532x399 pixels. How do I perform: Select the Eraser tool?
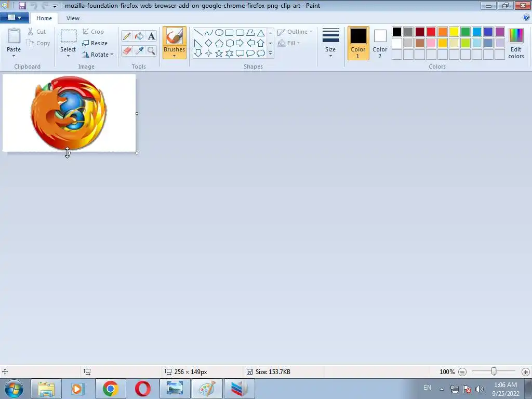(127, 51)
